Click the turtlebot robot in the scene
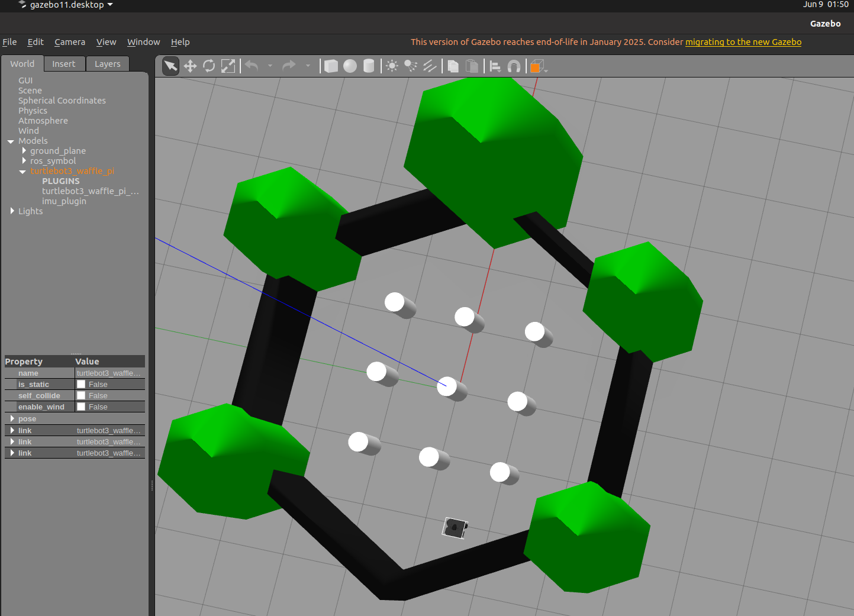Screen dimensions: 854x616 pos(455,528)
